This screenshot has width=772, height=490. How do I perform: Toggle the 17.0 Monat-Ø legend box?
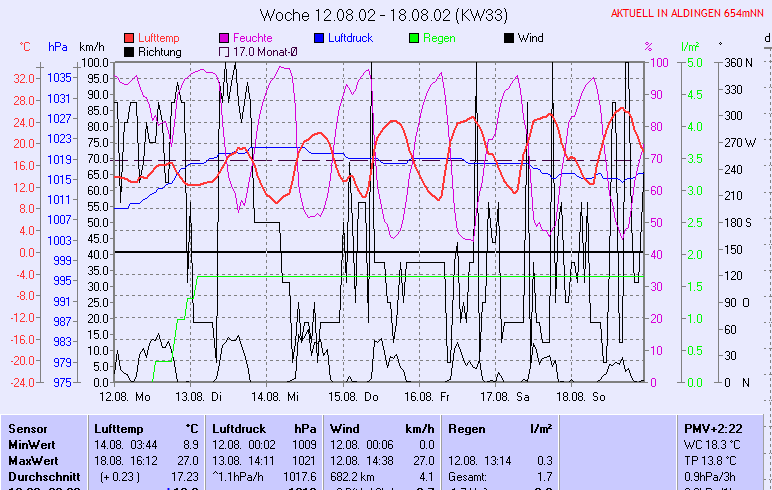pos(224,52)
